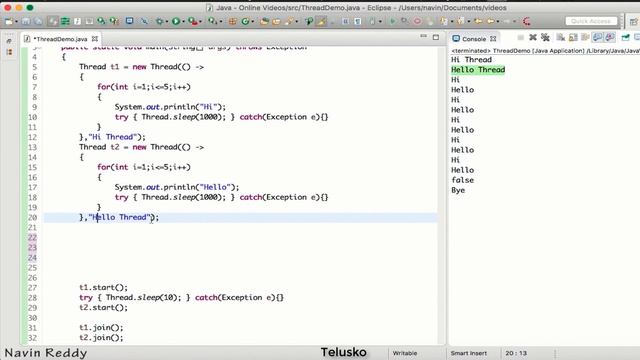
Task: Click the Coverage run icon with red badge
Action: 192,21
